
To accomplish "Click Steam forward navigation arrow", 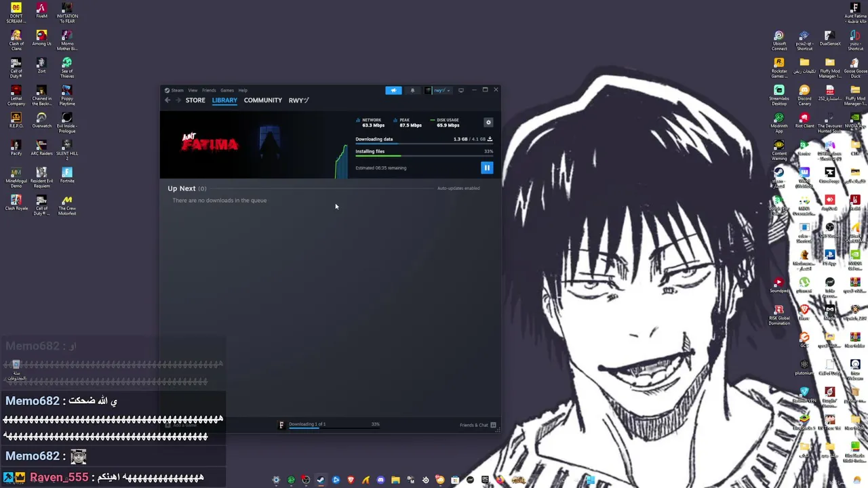I will point(178,100).
